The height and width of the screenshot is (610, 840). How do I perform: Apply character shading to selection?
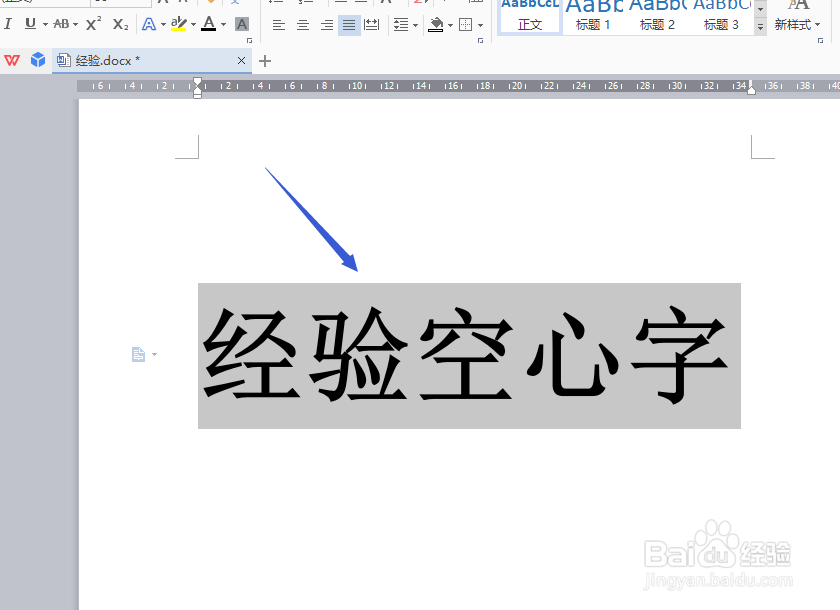coord(241,23)
